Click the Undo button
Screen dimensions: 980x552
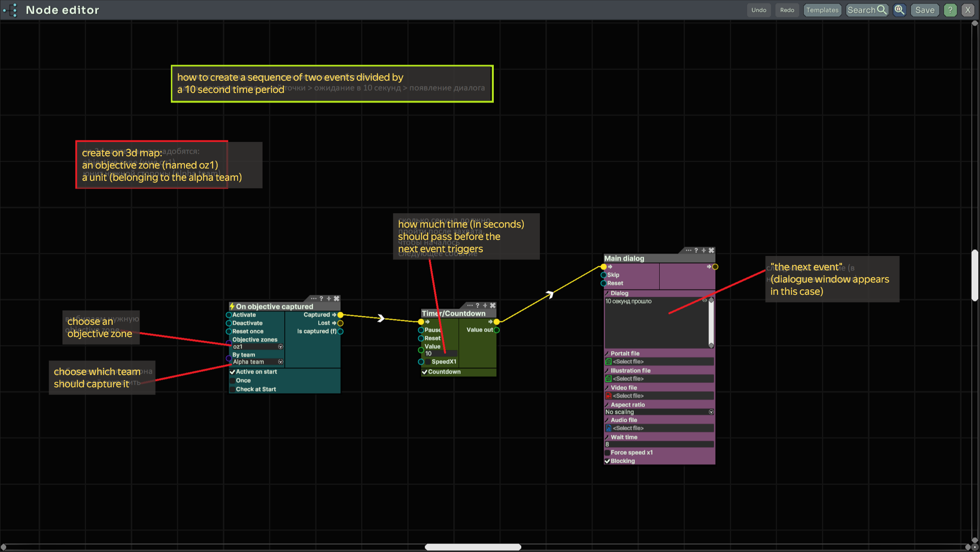coord(758,10)
